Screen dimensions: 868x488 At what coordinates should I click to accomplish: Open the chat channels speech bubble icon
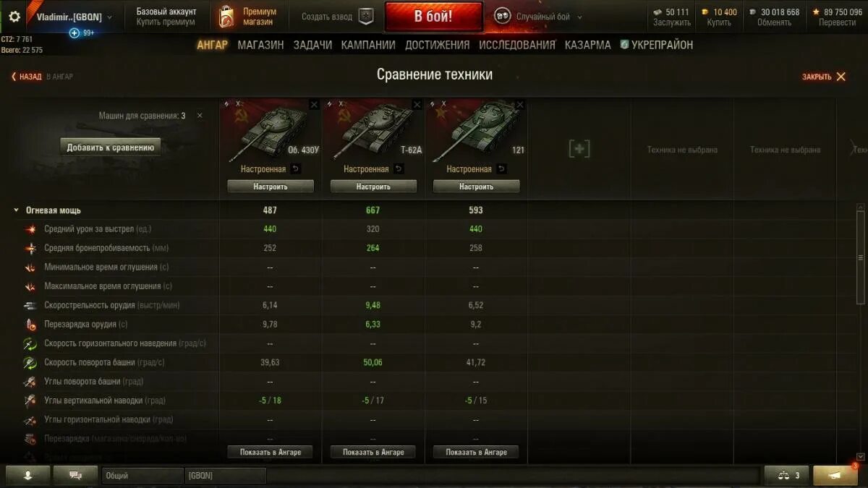75,476
